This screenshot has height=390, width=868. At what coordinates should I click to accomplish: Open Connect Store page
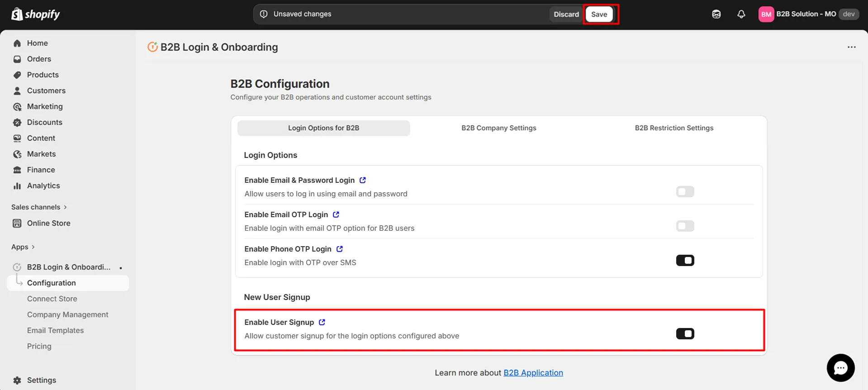[x=52, y=299]
